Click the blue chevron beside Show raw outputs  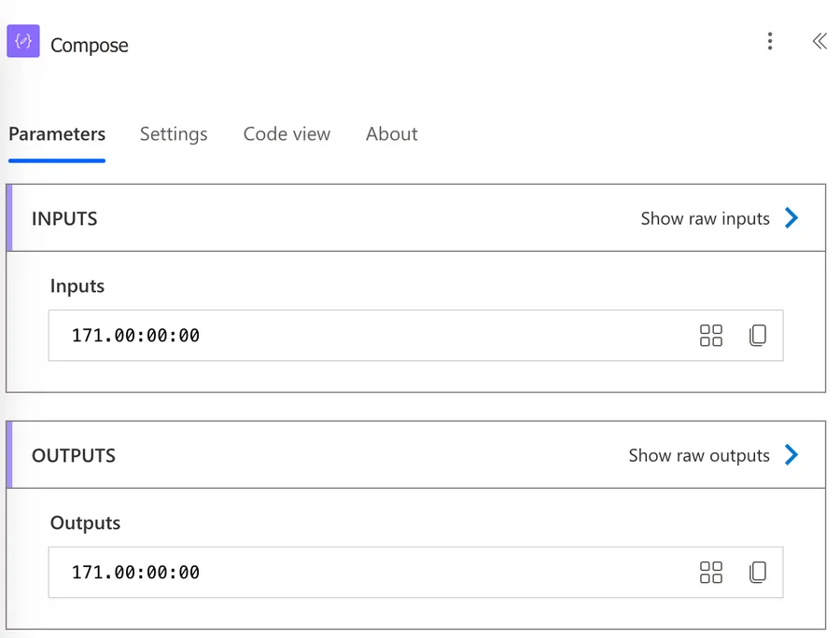791,455
